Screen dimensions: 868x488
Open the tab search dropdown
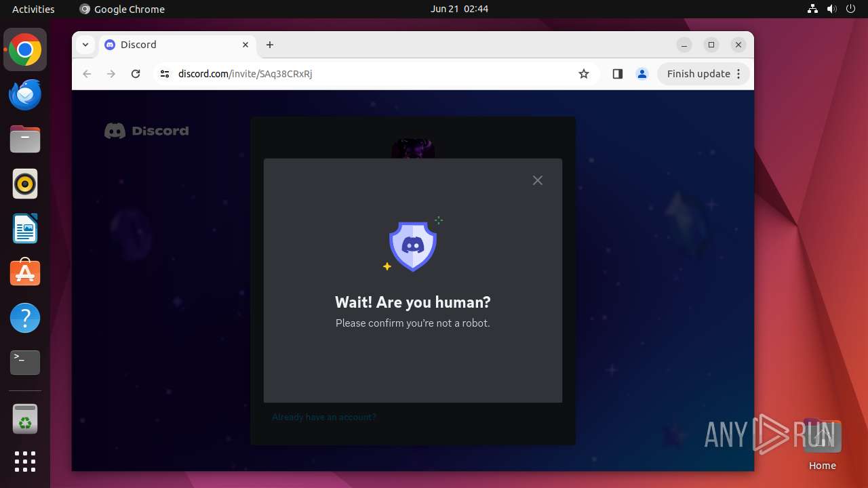85,45
